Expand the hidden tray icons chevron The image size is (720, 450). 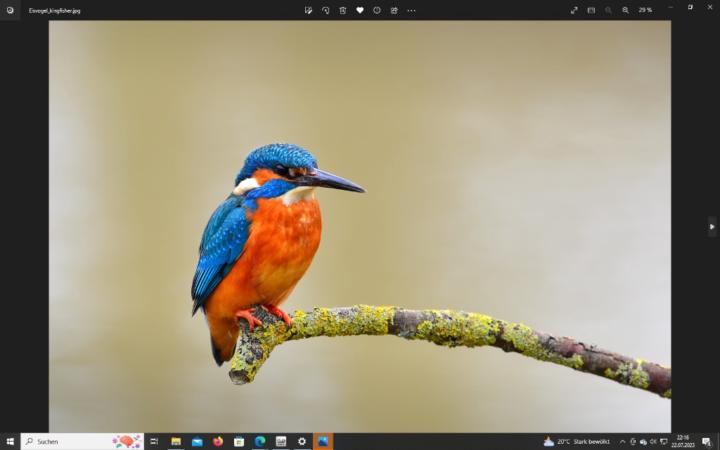[x=623, y=441]
